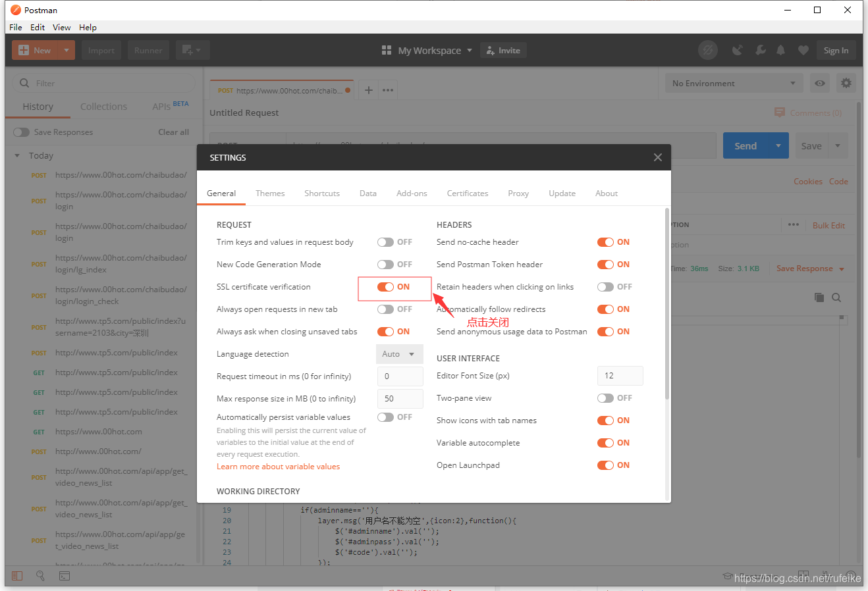This screenshot has width=868, height=591.
Task: Open the No Environment dropdown
Action: pos(734,83)
